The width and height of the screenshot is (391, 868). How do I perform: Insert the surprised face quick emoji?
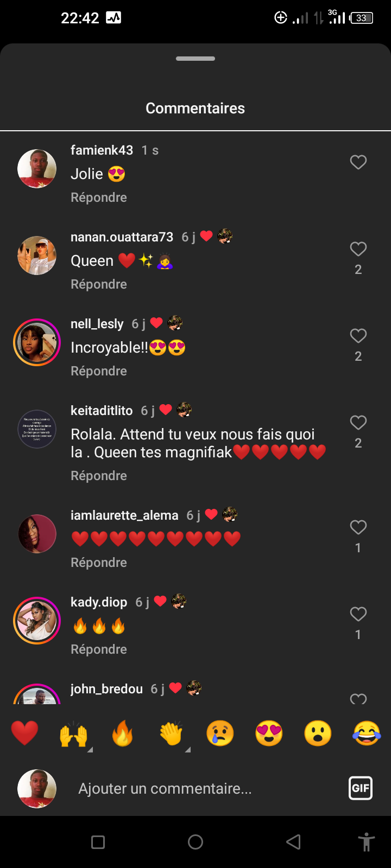coord(318,733)
